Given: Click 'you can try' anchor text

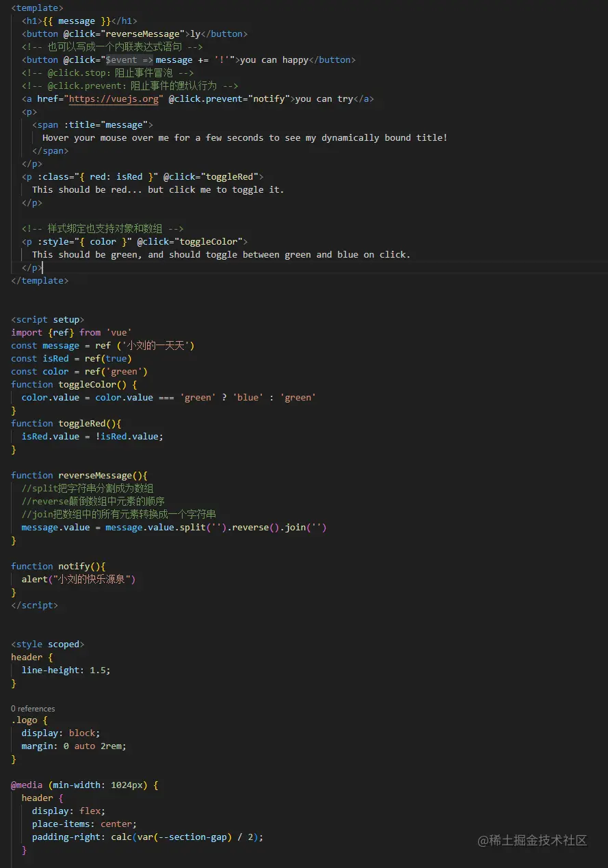Looking at the screenshot, I should (x=324, y=98).
